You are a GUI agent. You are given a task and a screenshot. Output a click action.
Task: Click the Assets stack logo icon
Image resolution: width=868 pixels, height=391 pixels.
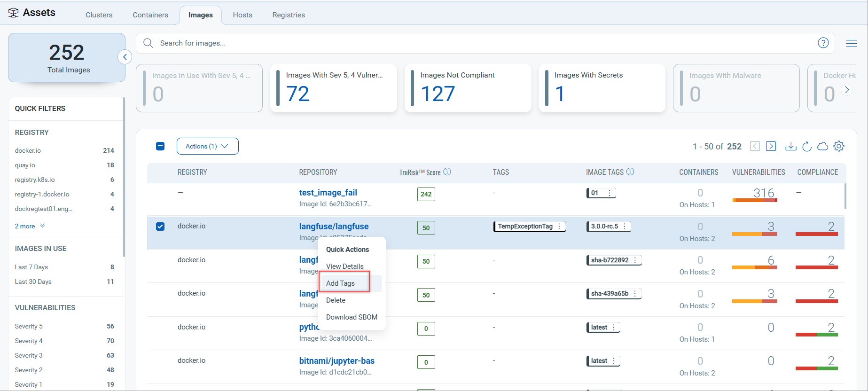[13, 13]
